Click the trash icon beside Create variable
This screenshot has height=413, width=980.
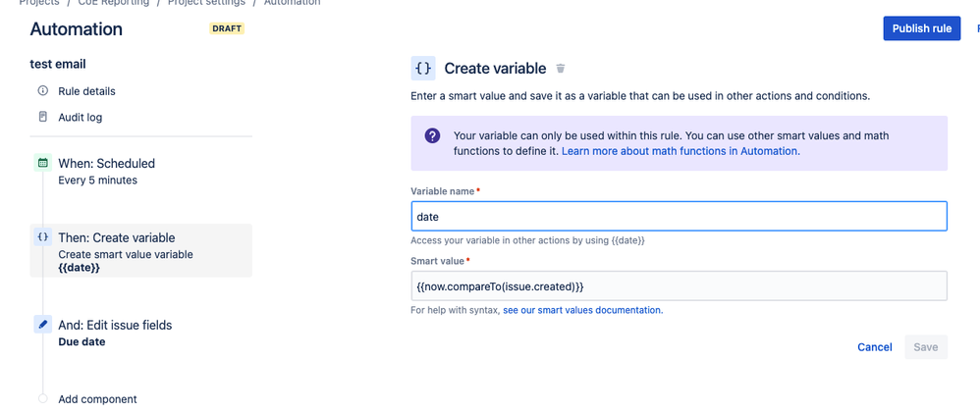pos(561,68)
